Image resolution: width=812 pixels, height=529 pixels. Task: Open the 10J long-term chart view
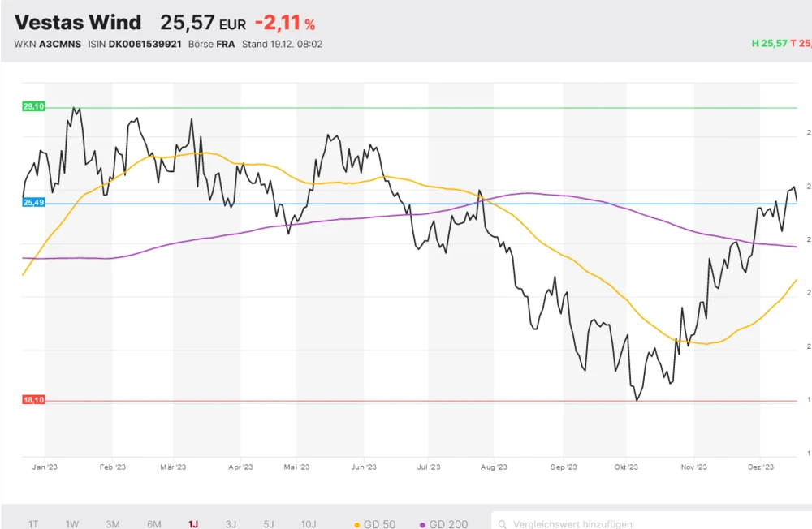pos(308,524)
